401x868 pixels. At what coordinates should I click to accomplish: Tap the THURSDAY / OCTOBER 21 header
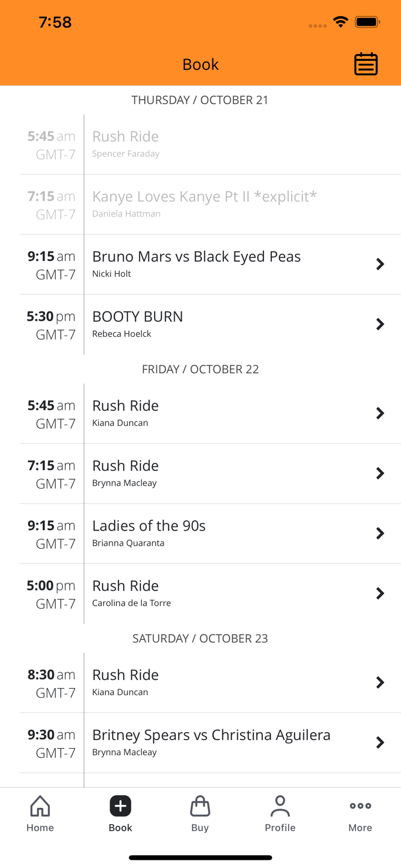200,100
